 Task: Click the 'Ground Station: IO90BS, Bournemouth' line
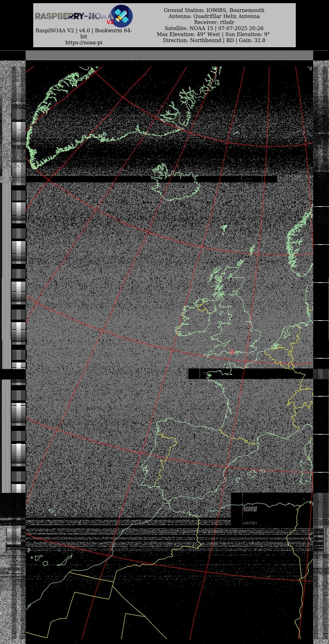pos(214,10)
